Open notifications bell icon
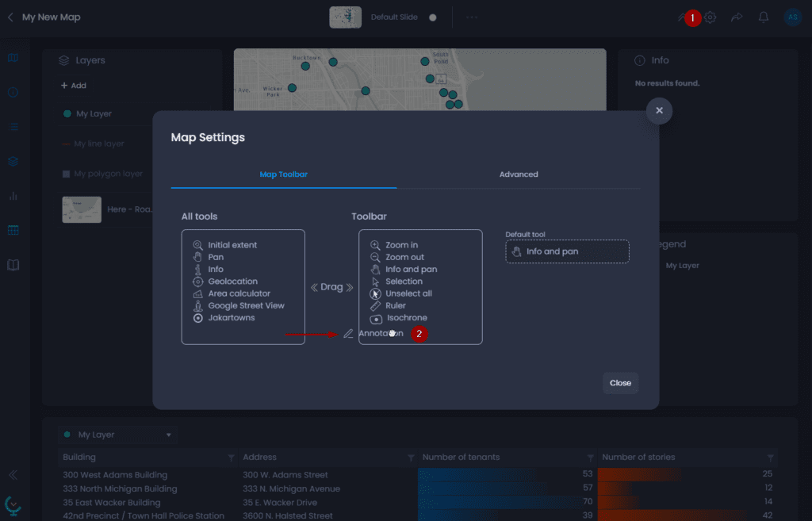The image size is (812, 521). coord(764,17)
